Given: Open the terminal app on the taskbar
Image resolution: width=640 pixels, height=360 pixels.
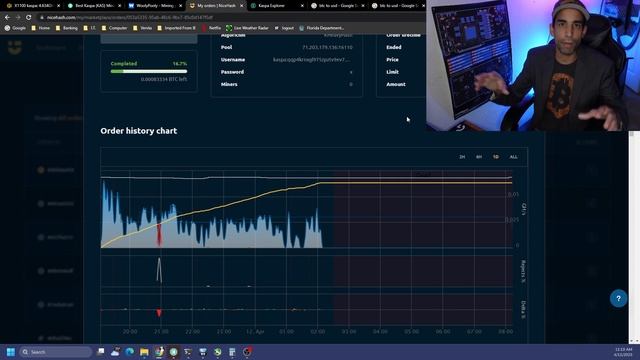Looking at the screenshot, I should click(188, 352).
